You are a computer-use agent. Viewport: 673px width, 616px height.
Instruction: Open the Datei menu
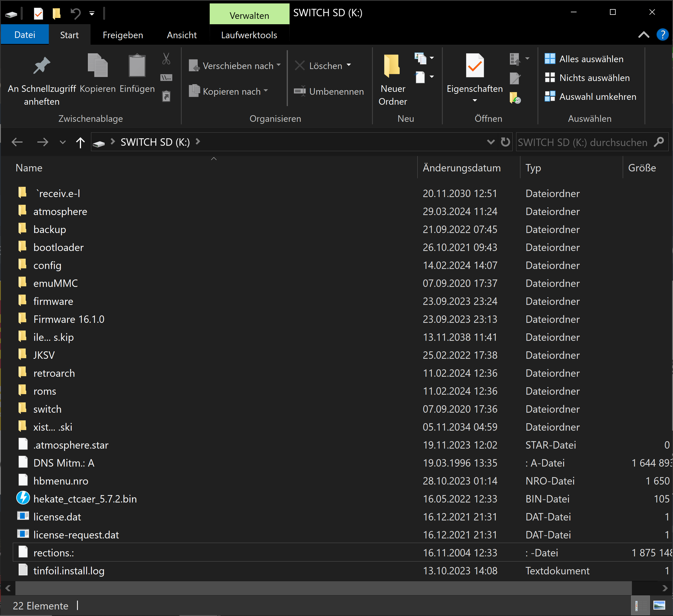coord(25,35)
